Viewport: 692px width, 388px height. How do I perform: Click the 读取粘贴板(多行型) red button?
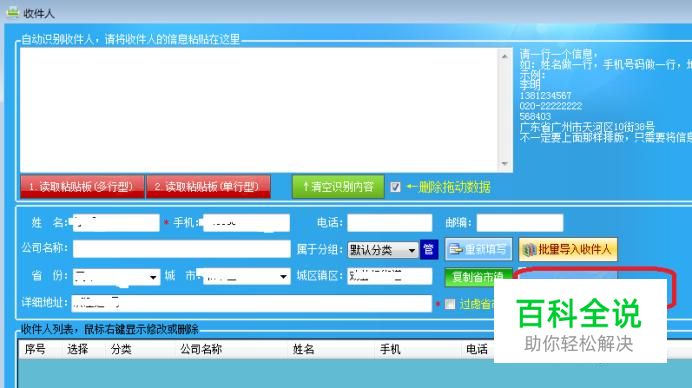coord(82,187)
